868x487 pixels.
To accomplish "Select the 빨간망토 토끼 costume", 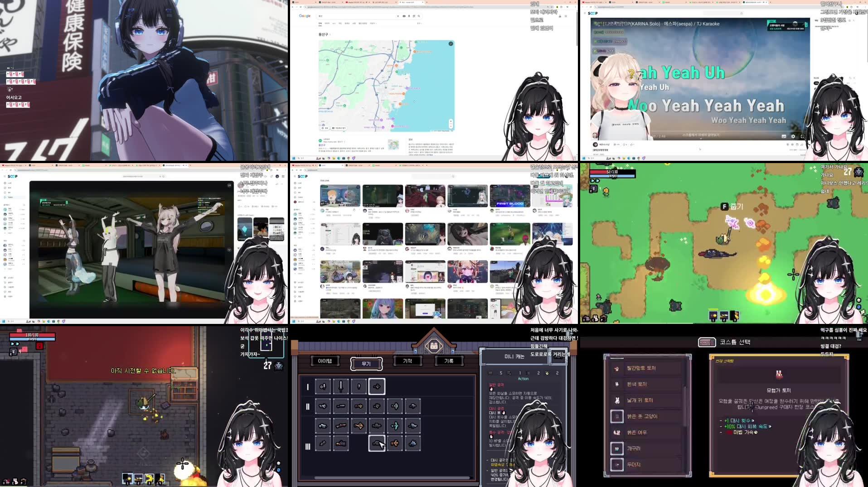I will tap(646, 368).
